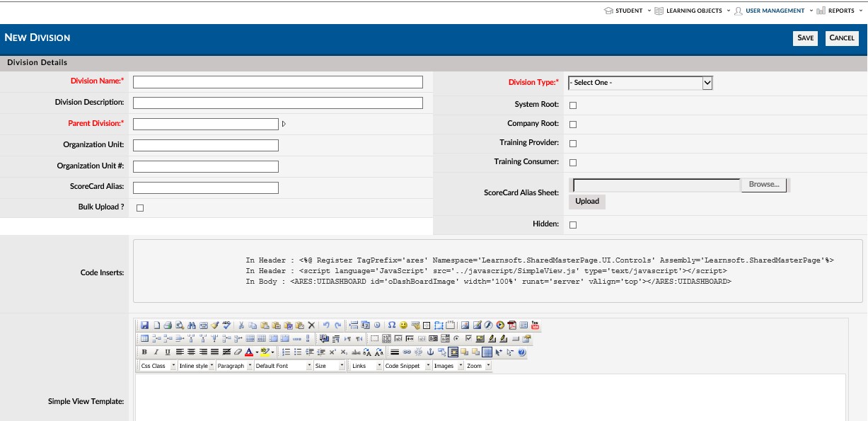Click the Save disk icon in editor toolbar

pos(144,325)
